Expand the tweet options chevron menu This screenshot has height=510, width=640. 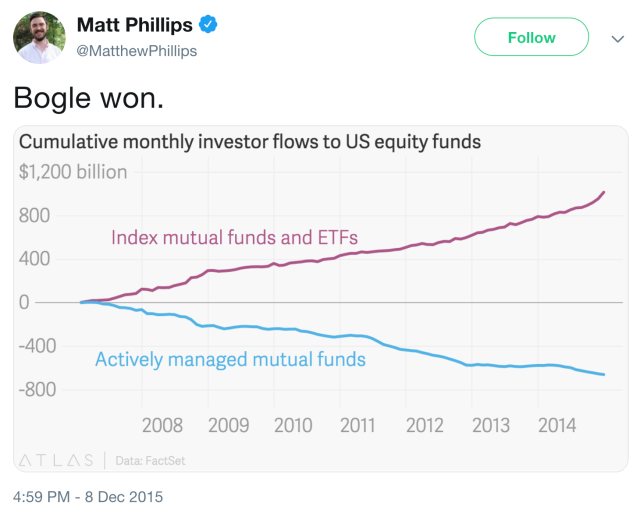pos(616,39)
